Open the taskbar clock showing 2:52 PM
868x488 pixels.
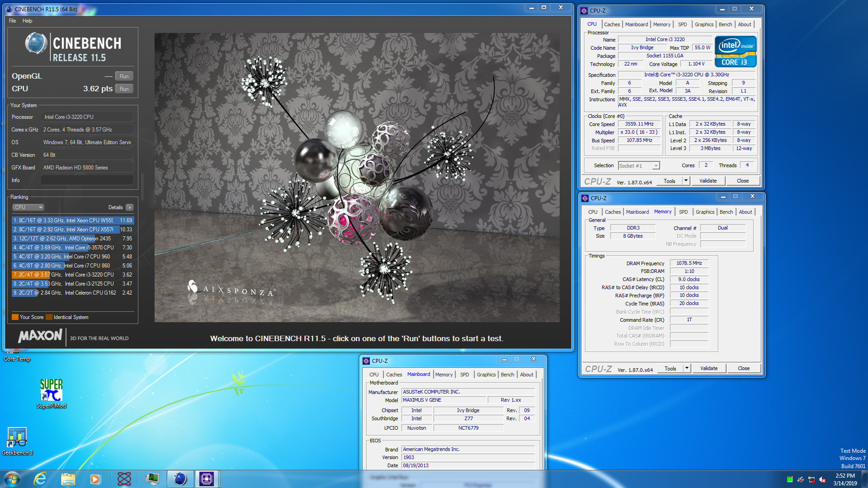point(845,479)
